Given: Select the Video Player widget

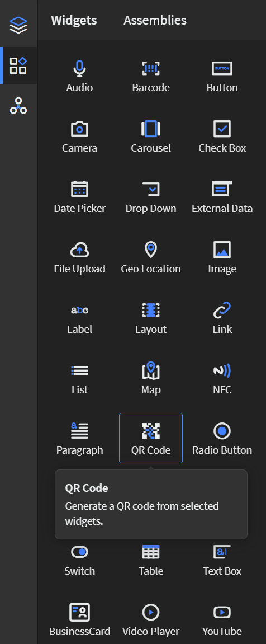Looking at the screenshot, I should pyautogui.click(x=151, y=619).
